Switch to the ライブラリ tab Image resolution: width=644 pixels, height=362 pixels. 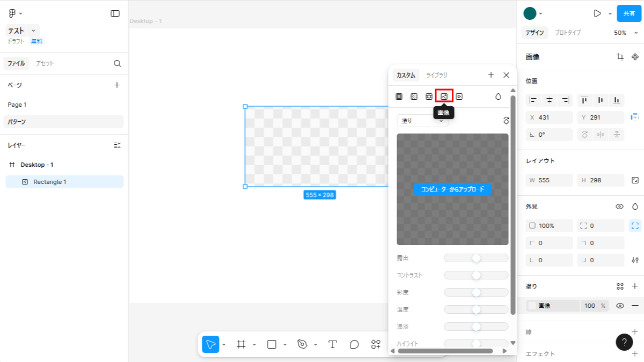[436, 75]
